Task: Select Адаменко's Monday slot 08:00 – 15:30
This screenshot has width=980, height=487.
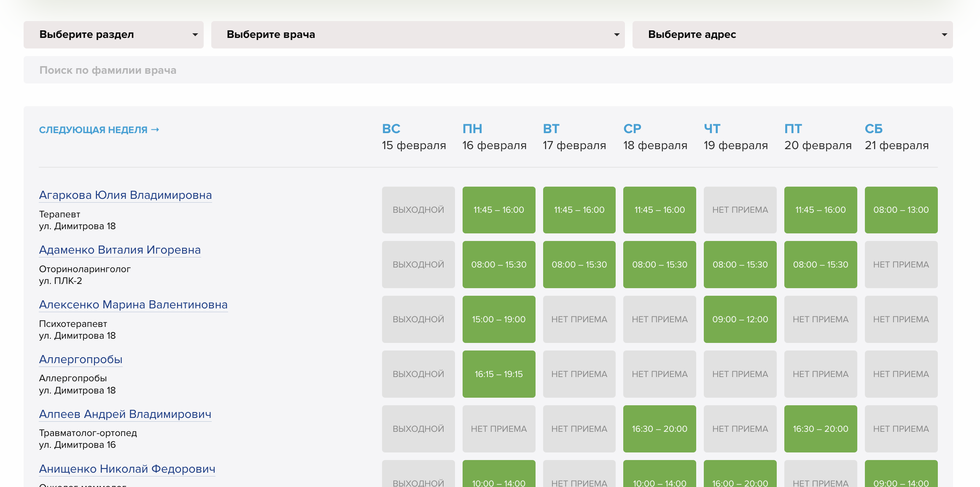Action: point(498,265)
